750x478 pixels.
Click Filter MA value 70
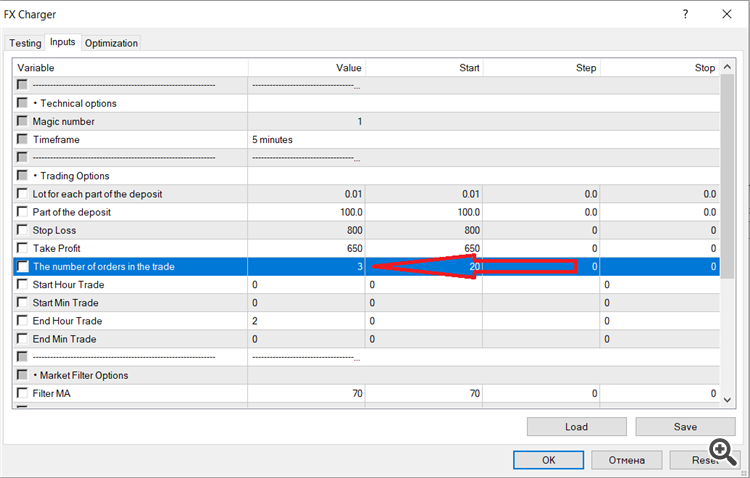pos(357,393)
